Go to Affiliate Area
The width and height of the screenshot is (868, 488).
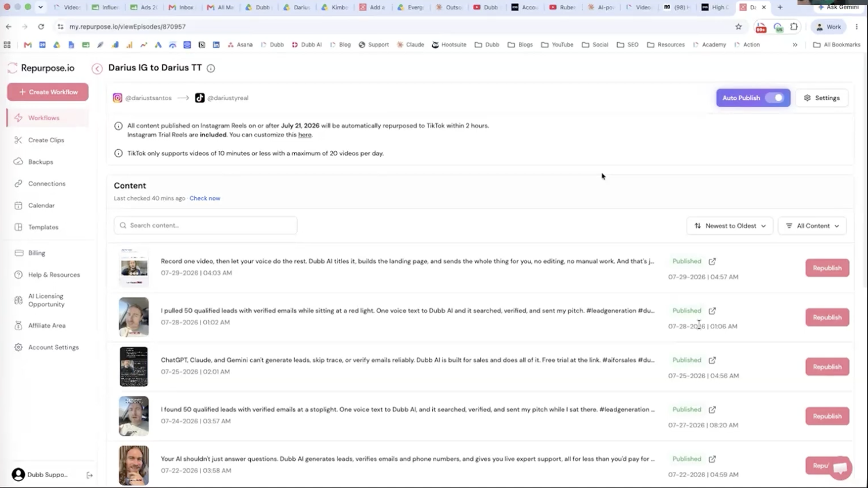[47, 326]
